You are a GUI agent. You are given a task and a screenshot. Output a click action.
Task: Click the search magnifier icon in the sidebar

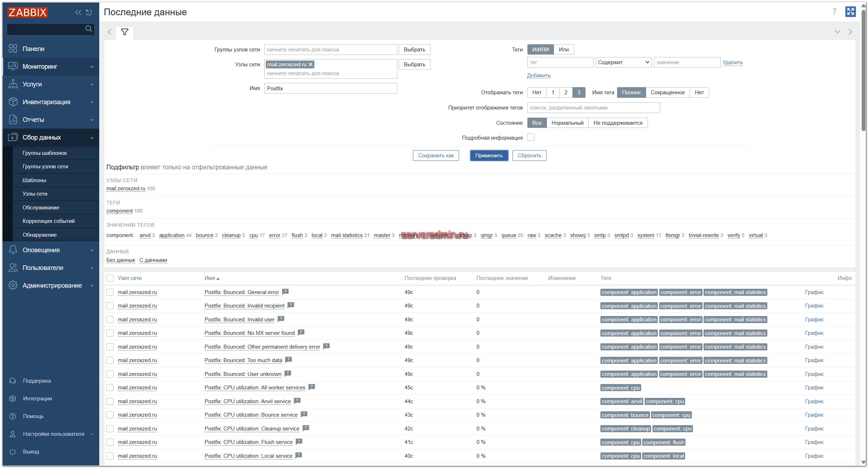tap(88, 29)
